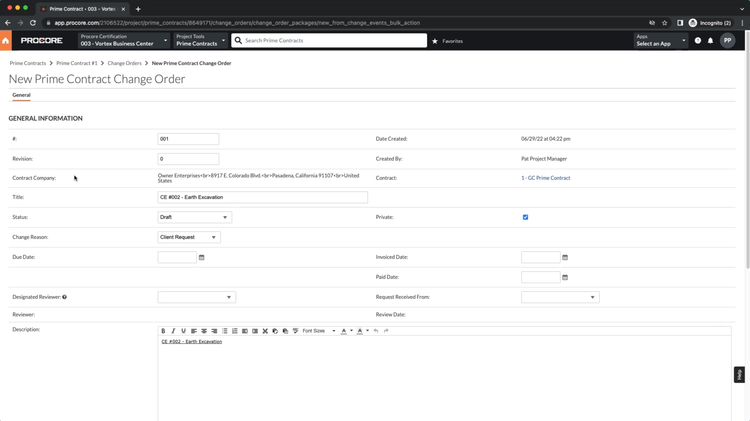
Task: Align description text right
Action: pyautogui.click(x=214, y=331)
